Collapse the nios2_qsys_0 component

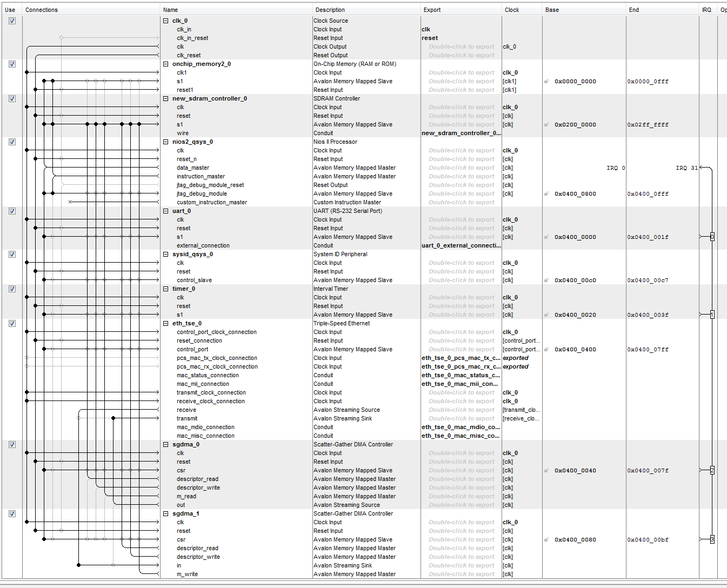166,142
